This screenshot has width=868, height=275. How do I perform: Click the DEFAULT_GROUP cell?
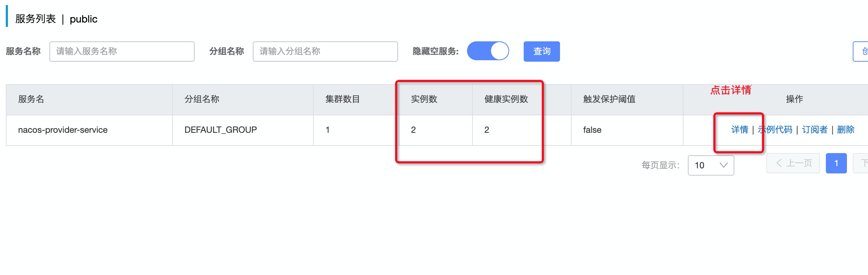click(x=220, y=130)
